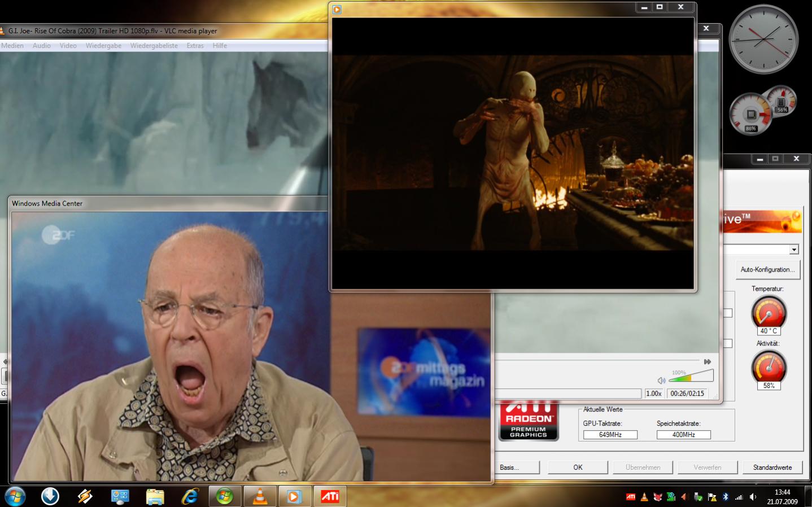Click the VLC fast-forward control
The width and height of the screenshot is (812, 507).
click(707, 361)
